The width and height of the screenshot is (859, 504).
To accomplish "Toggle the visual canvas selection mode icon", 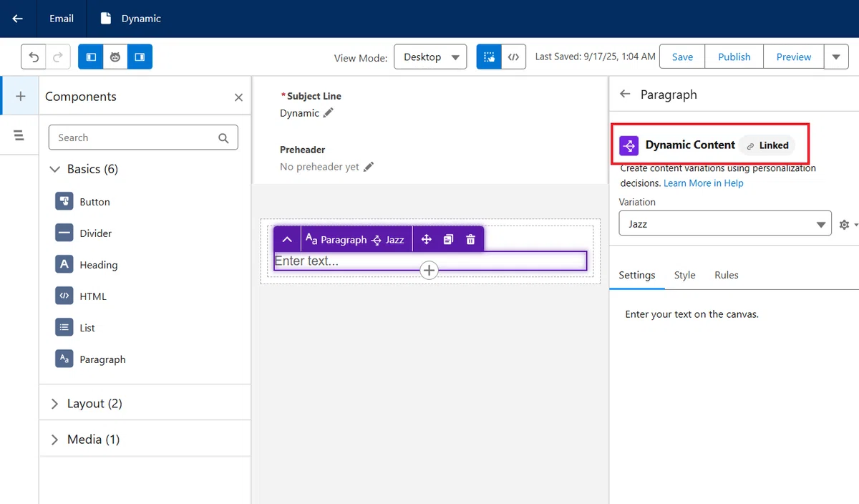I will [x=489, y=57].
